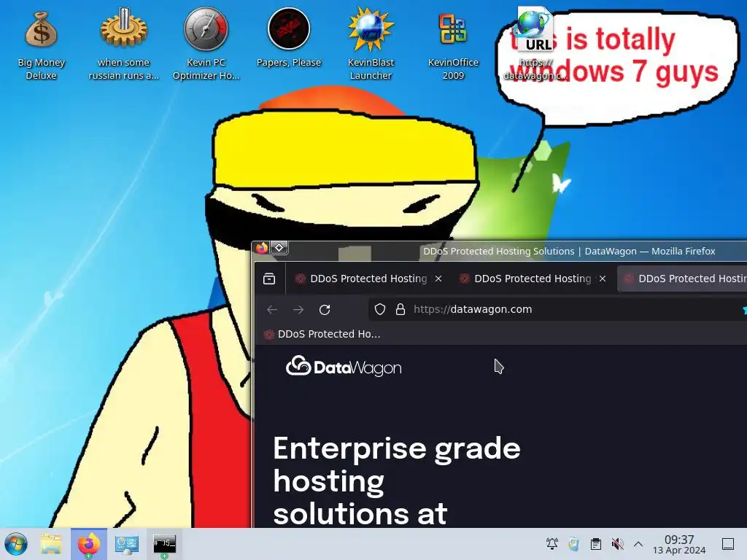The width and height of the screenshot is (747, 560).
Task: Expand hidden system tray icons arrow
Action: point(638,544)
